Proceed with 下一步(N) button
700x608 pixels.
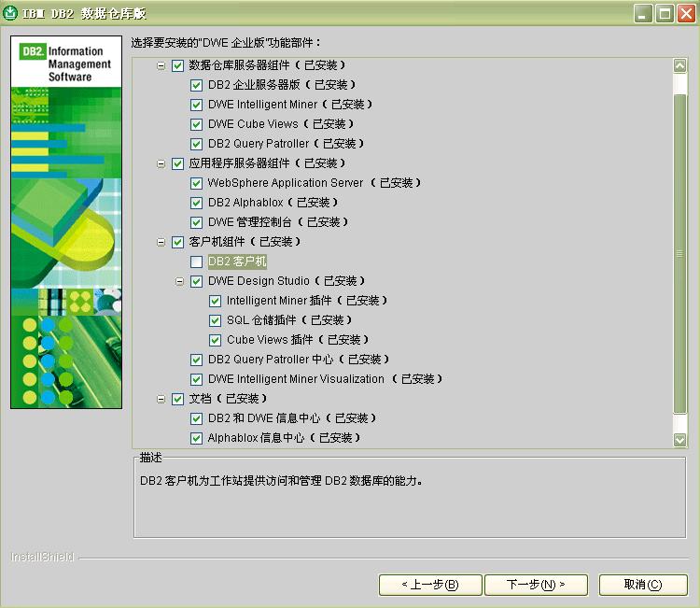(x=536, y=585)
